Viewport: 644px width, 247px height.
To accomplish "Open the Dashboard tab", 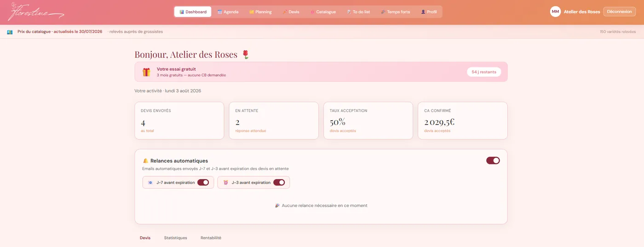I will coord(193,12).
